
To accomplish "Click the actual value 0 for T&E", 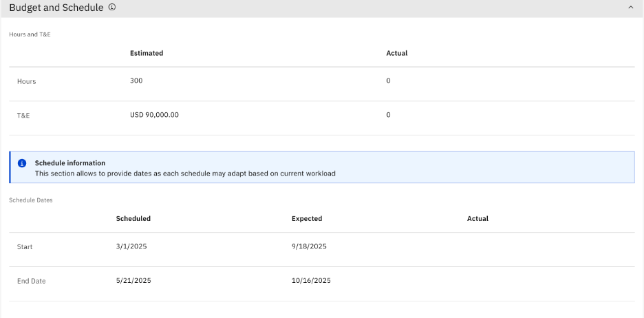I will point(388,115).
